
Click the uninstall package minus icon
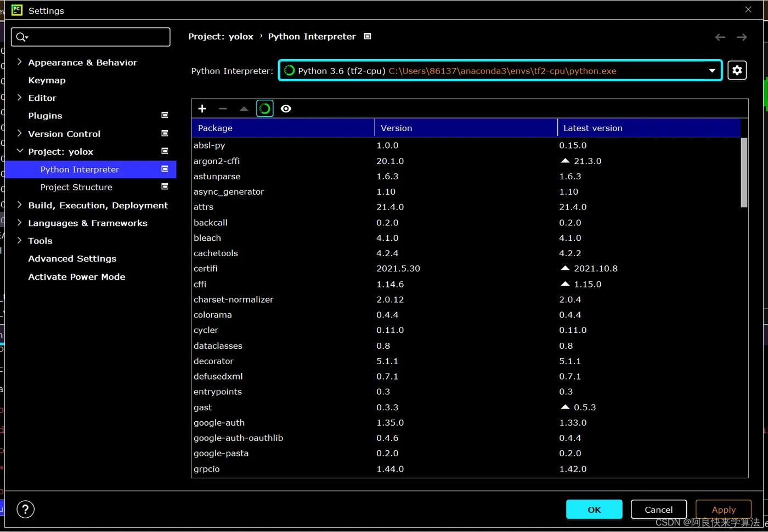click(223, 109)
